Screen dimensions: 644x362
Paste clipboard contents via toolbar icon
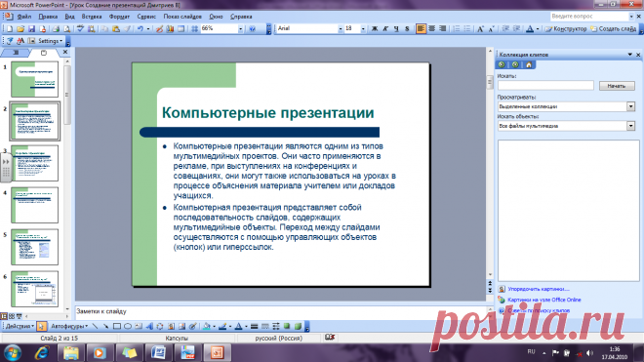pos(116,28)
